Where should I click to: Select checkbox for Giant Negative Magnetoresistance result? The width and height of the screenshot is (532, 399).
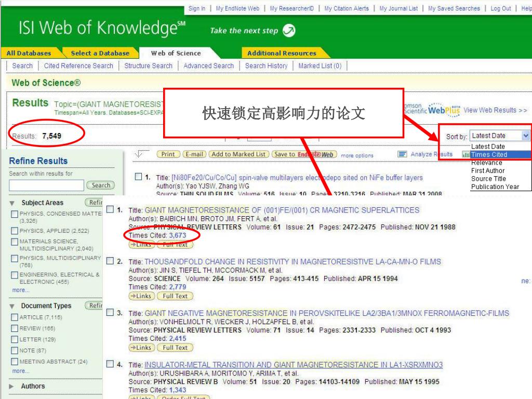pos(110,312)
